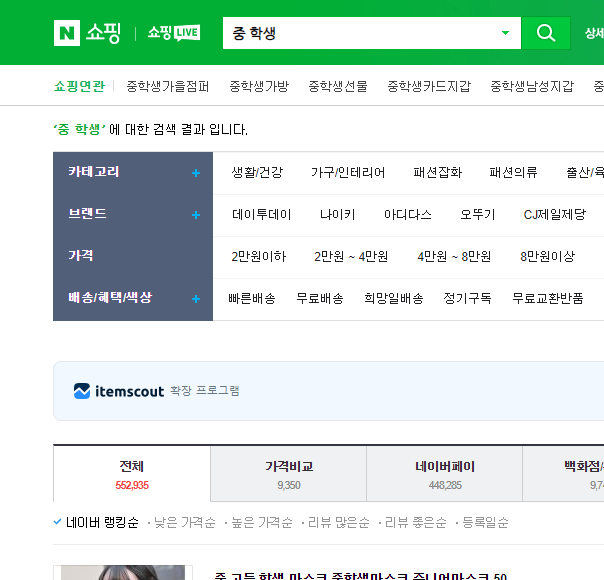Screen dimensions: 604x580
Task: Open the first product thumbnail image
Action: (x=123, y=573)
